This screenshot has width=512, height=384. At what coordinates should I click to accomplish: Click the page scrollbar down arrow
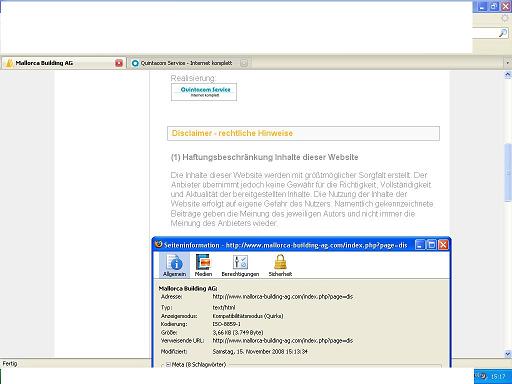pyautogui.click(x=508, y=354)
